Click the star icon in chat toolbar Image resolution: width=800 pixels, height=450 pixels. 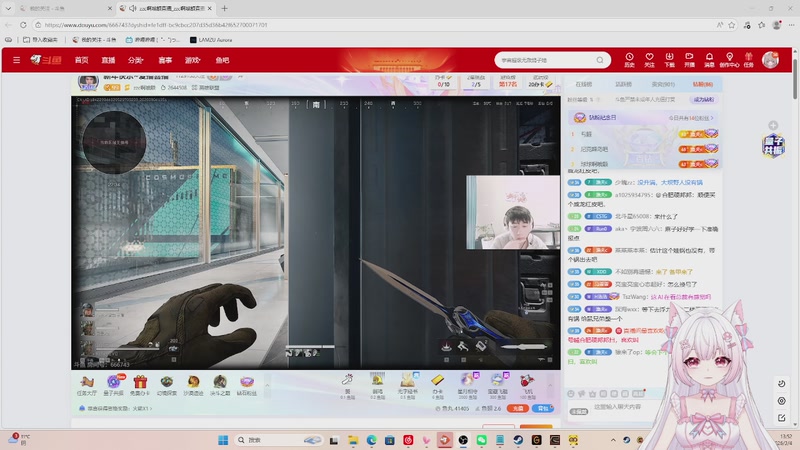(x=592, y=394)
